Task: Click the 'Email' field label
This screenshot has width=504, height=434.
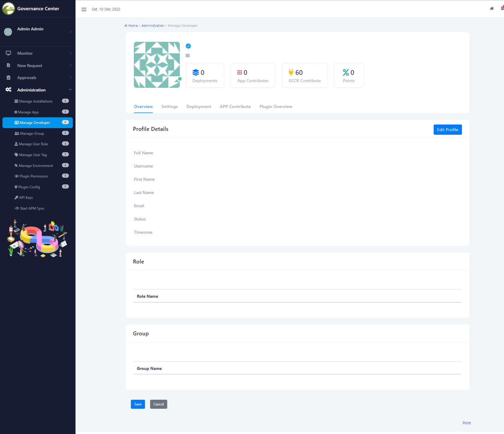Action: coord(139,206)
